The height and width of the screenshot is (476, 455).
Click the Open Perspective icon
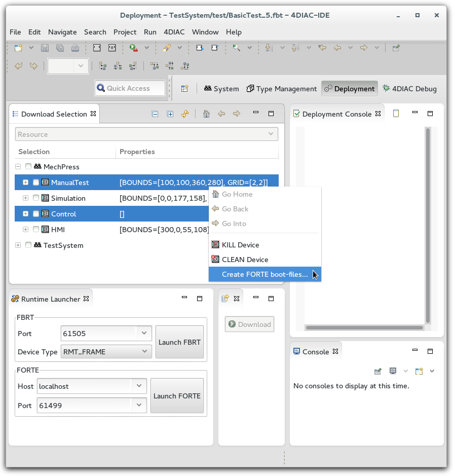pos(185,89)
